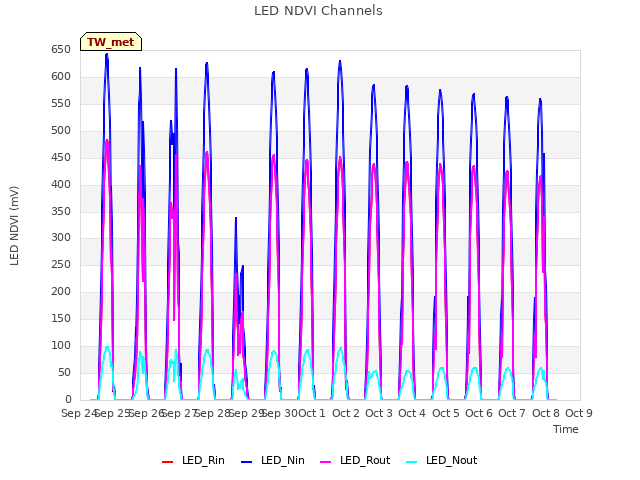
Task: Click the Sep 24 x-axis tick label
Action: [x=79, y=413]
